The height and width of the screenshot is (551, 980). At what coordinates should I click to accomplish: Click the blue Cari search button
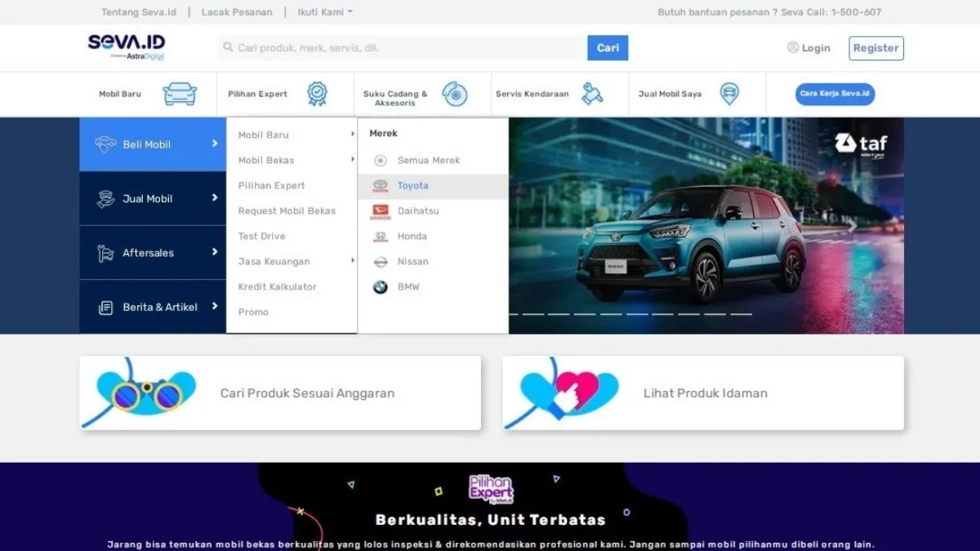tap(608, 48)
